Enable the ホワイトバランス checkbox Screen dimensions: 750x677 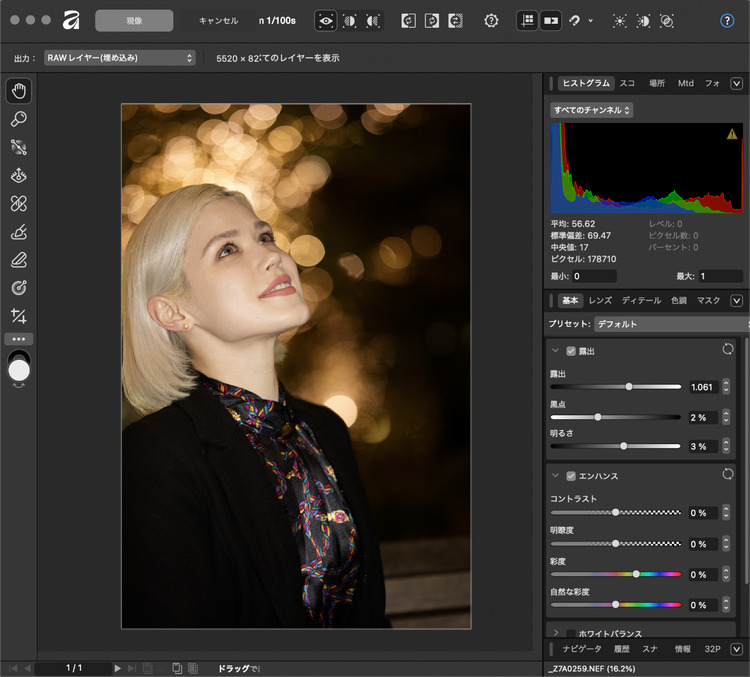tap(571, 633)
